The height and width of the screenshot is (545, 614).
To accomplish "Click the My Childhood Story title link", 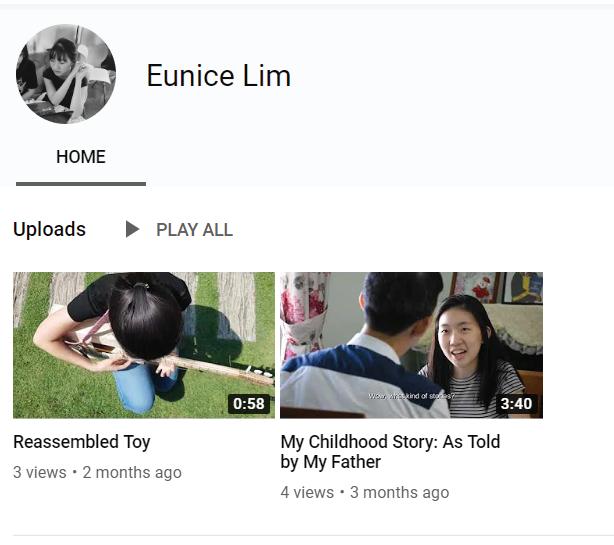I will pyautogui.click(x=390, y=451).
